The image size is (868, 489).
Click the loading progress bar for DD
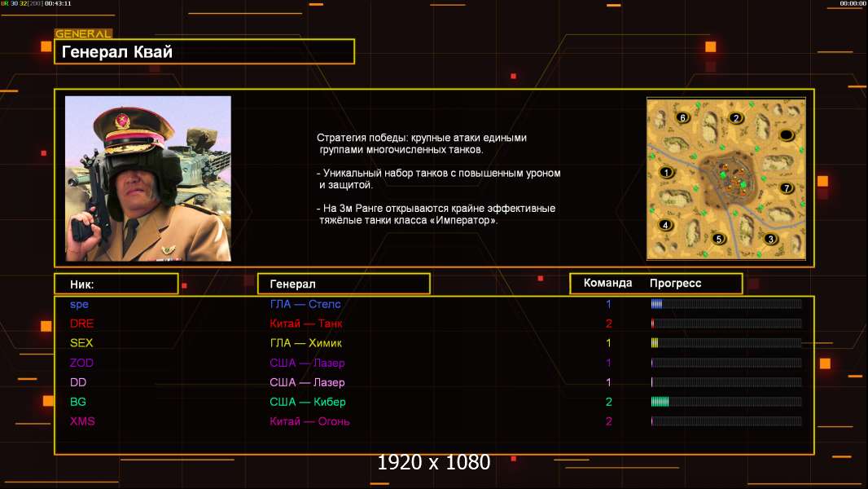(x=726, y=382)
